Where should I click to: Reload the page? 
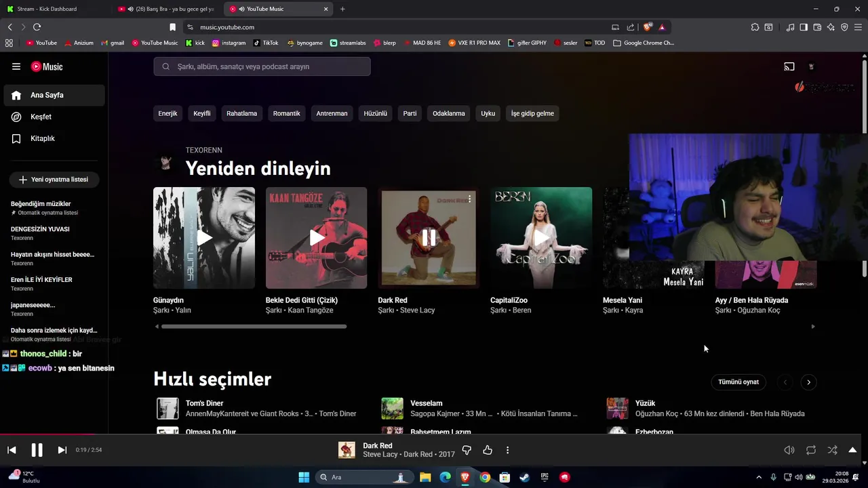[x=37, y=27]
